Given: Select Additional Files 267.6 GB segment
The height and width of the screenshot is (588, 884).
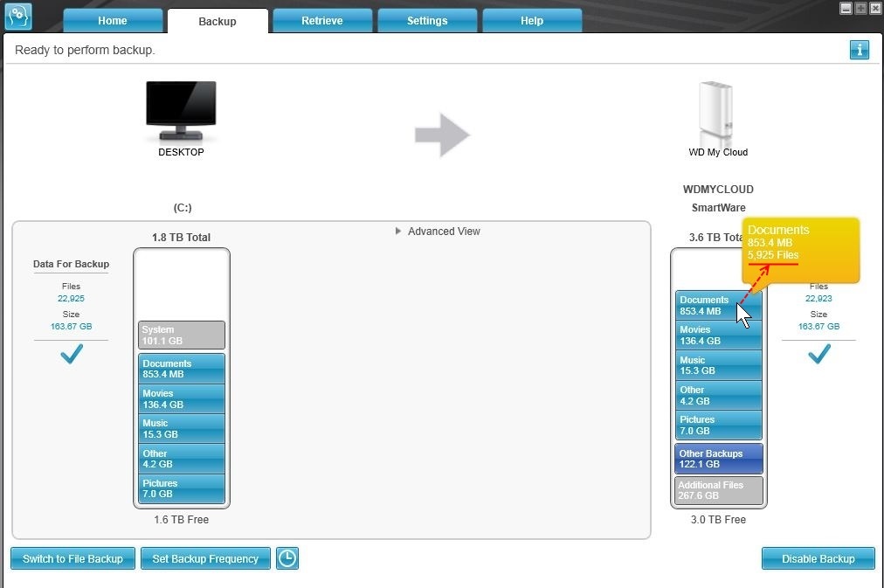Looking at the screenshot, I should 718,490.
